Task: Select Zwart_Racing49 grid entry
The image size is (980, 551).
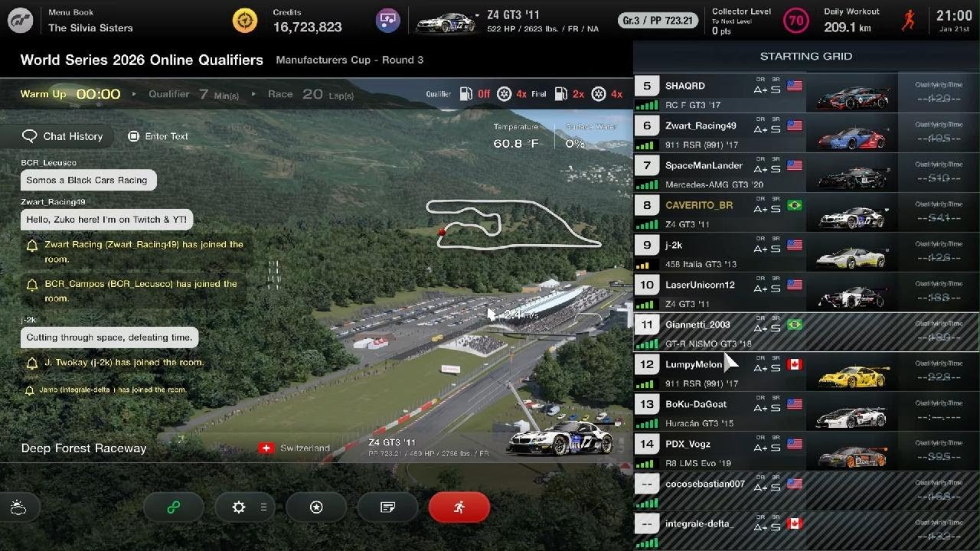Action: pyautogui.click(x=807, y=132)
